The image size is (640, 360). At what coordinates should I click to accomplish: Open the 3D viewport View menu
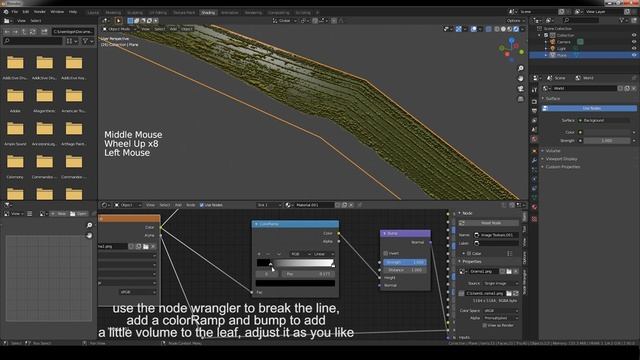(145, 29)
